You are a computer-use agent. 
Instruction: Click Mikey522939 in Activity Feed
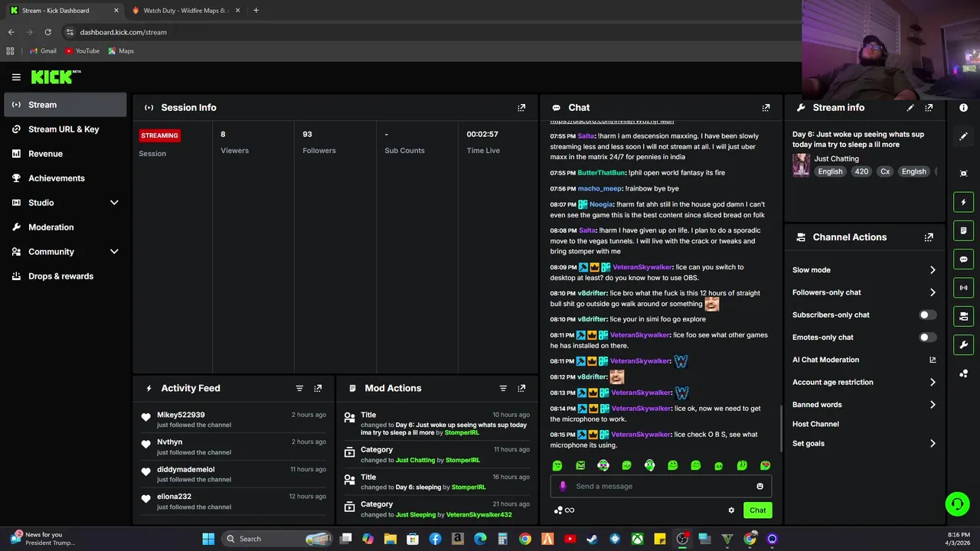pyautogui.click(x=181, y=415)
